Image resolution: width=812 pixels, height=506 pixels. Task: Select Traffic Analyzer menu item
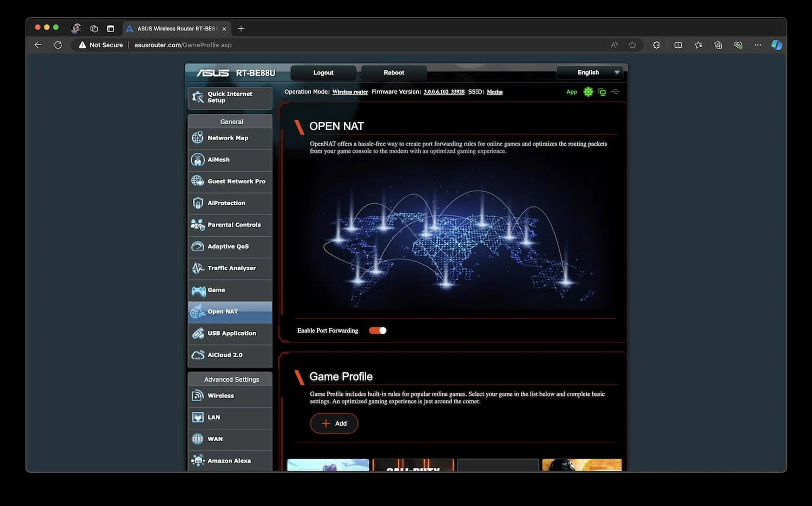(230, 268)
